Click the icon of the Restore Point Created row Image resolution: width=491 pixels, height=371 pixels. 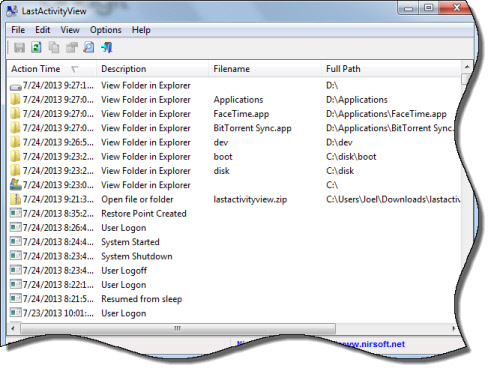[16, 213]
